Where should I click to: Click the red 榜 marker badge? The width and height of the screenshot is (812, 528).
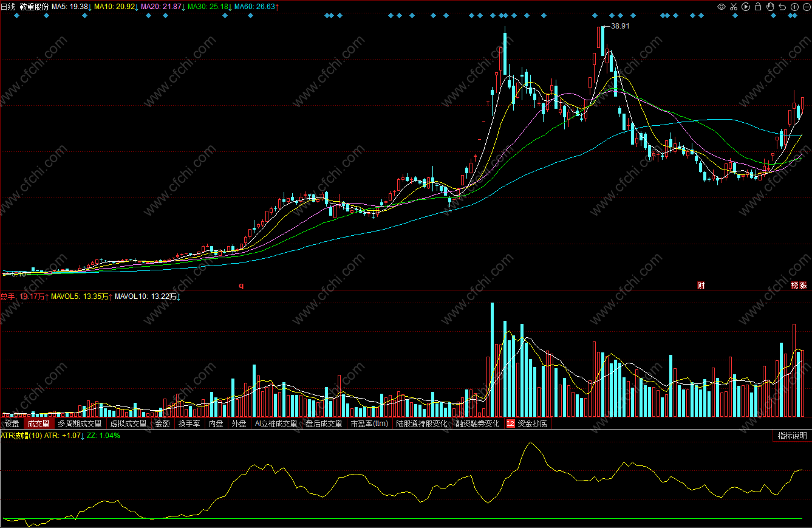(795, 286)
